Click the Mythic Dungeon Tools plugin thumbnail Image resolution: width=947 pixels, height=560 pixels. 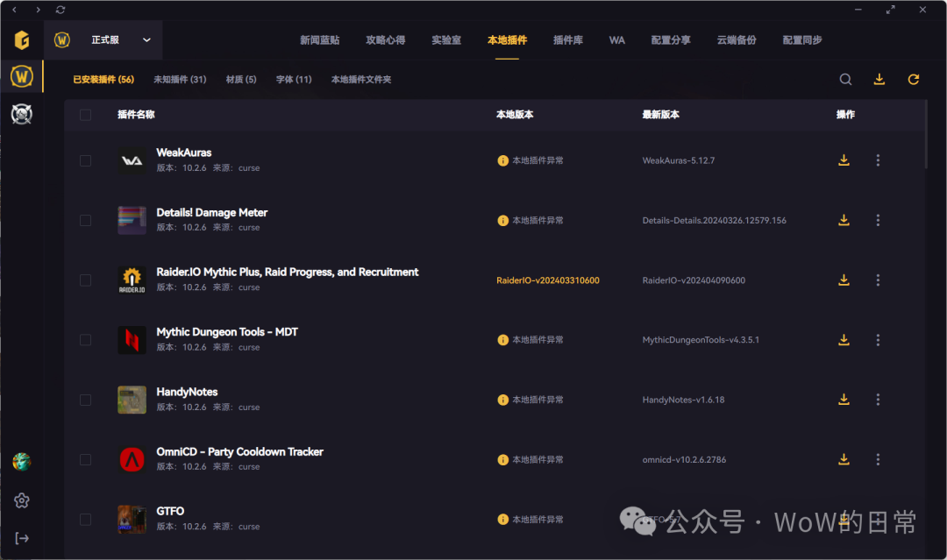(x=132, y=340)
